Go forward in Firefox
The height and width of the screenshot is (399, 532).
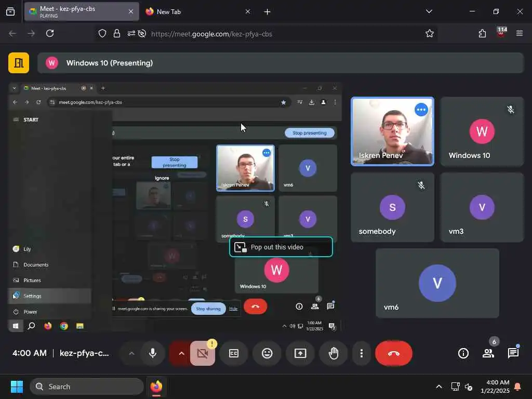coord(31,33)
